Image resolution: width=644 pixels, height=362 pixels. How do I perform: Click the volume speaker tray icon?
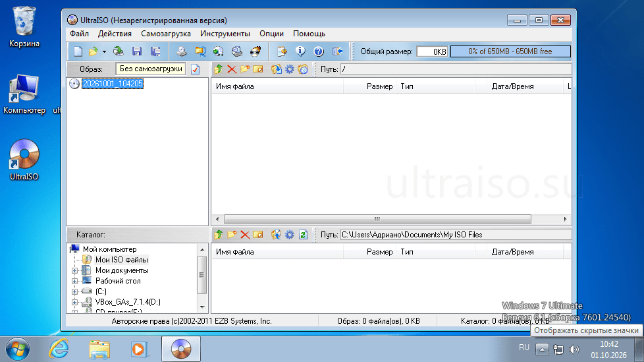click(574, 349)
